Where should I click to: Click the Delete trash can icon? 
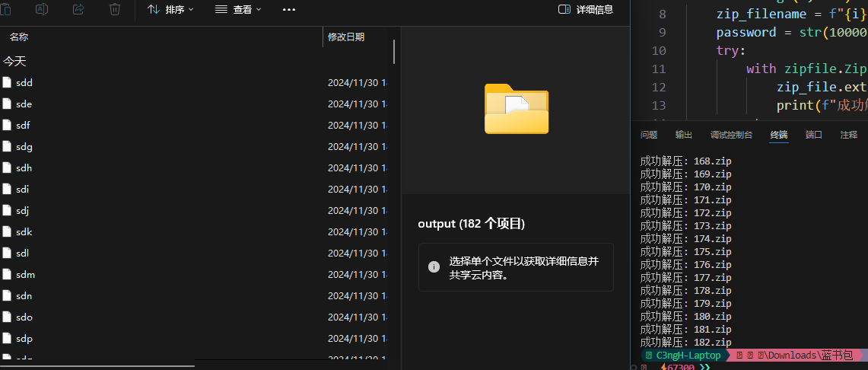[x=115, y=9]
